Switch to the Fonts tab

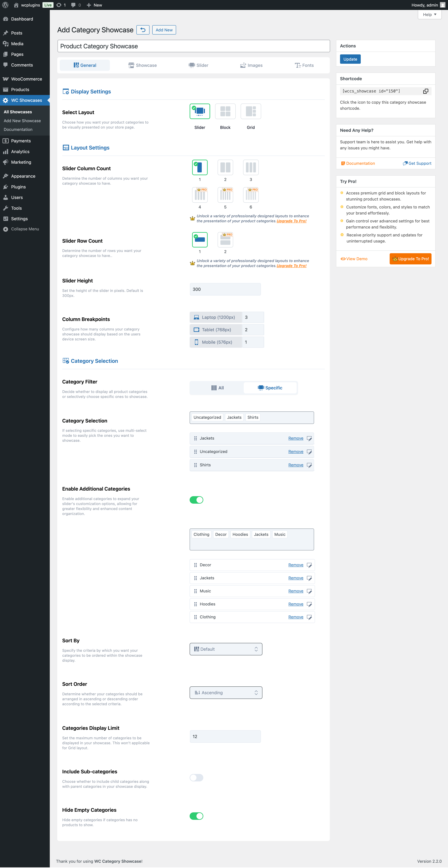tap(304, 65)
